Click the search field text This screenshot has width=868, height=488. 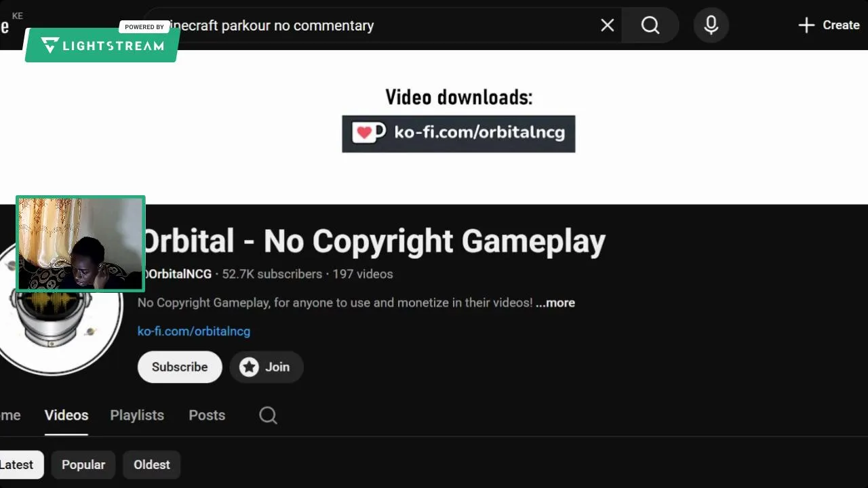[x=271, y=25]
